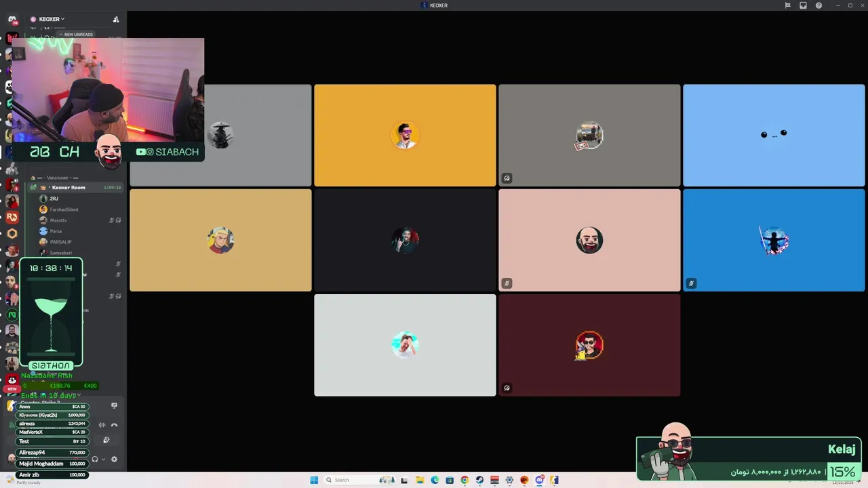Open the soundboard icon in voice panel
The height and width of the screenshot is (488, 868).
click(x=106, y=440)
